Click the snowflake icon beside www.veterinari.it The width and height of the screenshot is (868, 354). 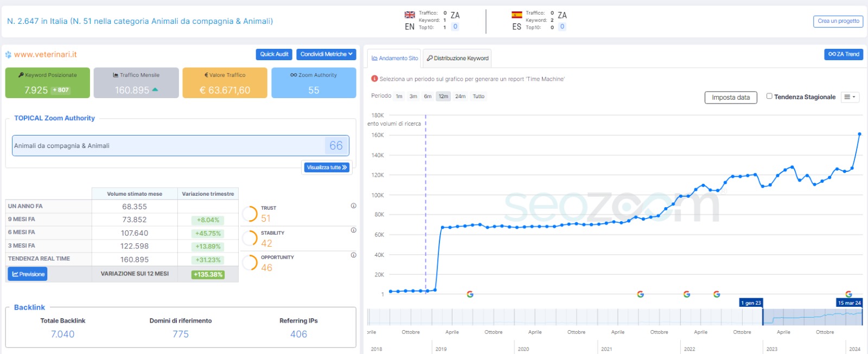[8, 55]
